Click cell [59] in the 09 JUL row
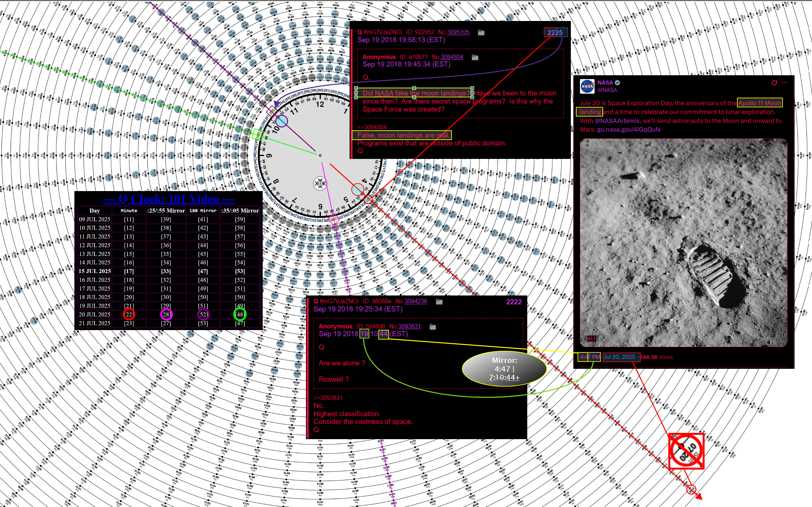The width and height of the screenshot is (812, 507). tap(240, 219)
